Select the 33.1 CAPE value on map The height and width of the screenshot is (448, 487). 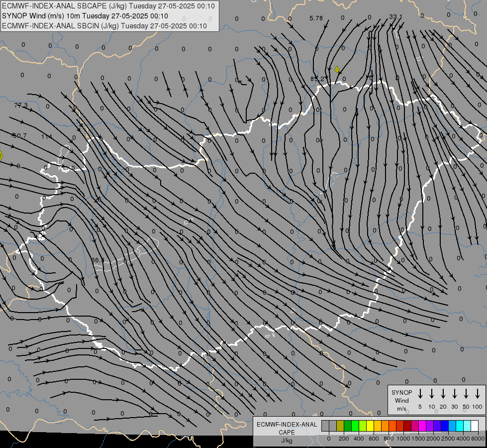[395, 16]
